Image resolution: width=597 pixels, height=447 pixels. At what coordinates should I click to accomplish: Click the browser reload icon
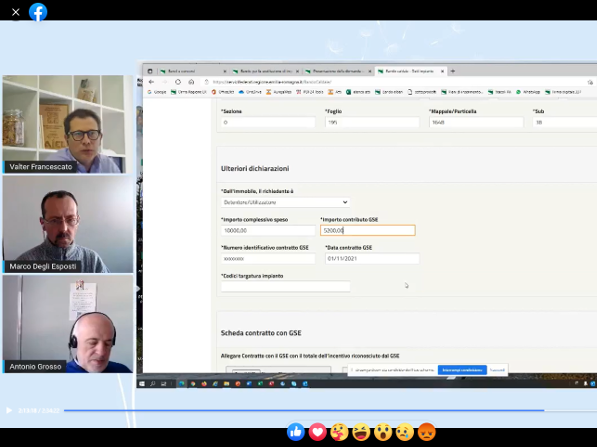pyautogui.click(x=178, y=82)
